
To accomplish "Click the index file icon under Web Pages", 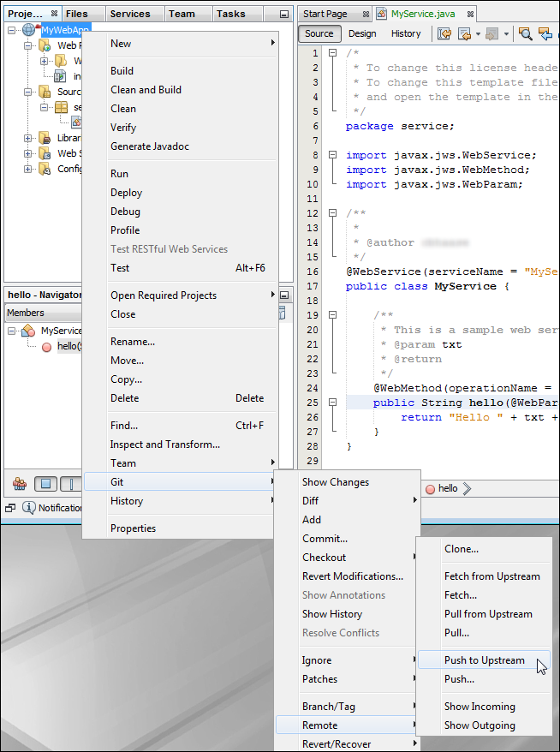I will [x=60, y=75].
